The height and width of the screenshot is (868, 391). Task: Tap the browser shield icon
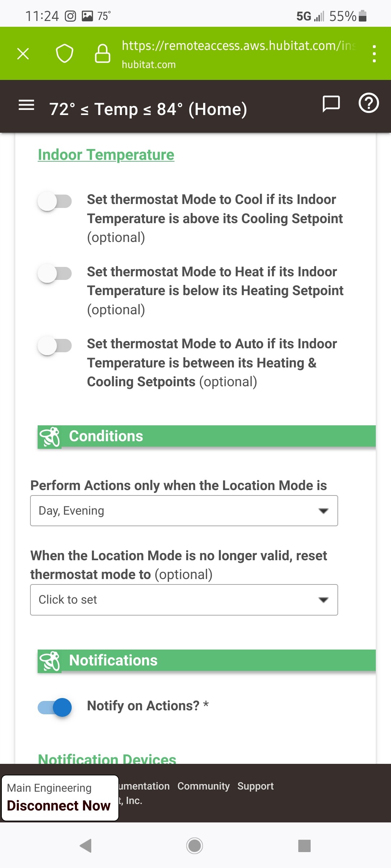point(64,54)
